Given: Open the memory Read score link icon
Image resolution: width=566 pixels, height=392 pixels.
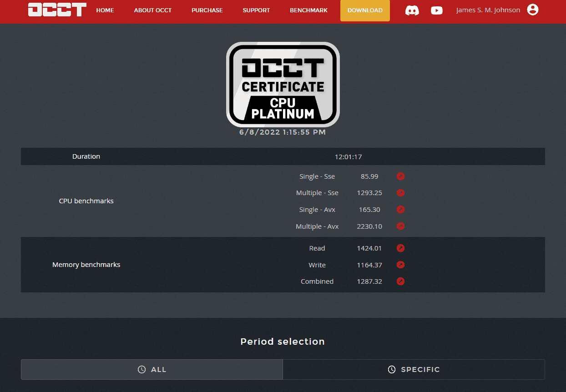Looking at the screenshot, I should point(400,248).
